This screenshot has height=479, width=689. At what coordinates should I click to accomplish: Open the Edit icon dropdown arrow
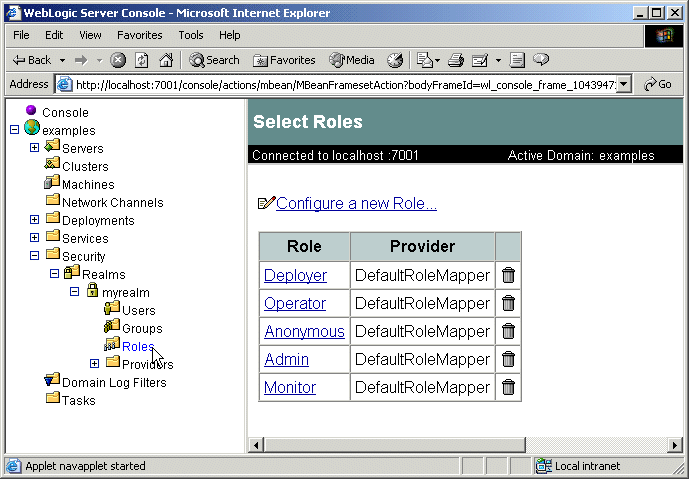pos(498,60)
